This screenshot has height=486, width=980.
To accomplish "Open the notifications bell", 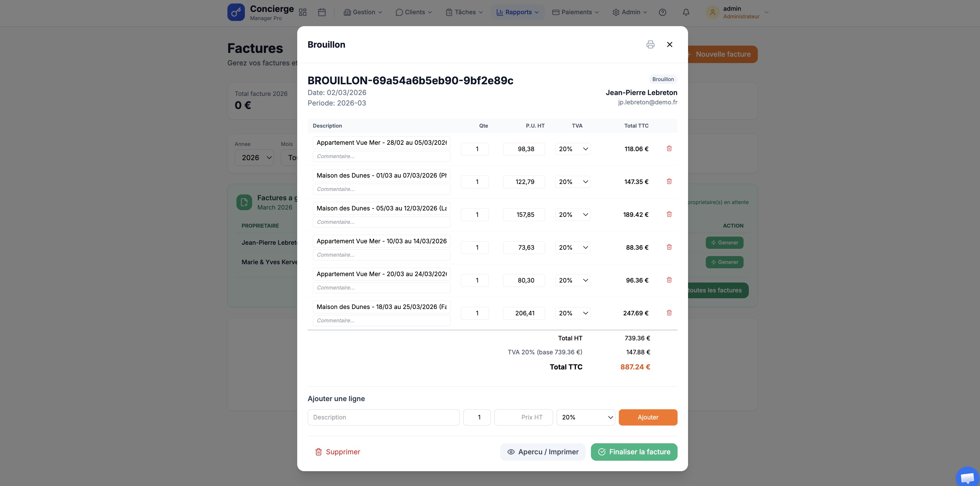I will pyautogui.click(x=685, y=12).
